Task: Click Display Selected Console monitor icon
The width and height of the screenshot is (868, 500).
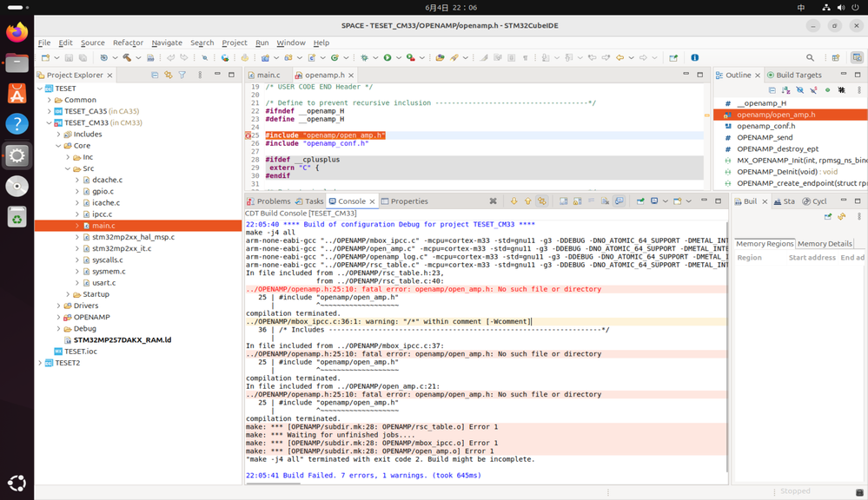Action: (x=654, y=201)
